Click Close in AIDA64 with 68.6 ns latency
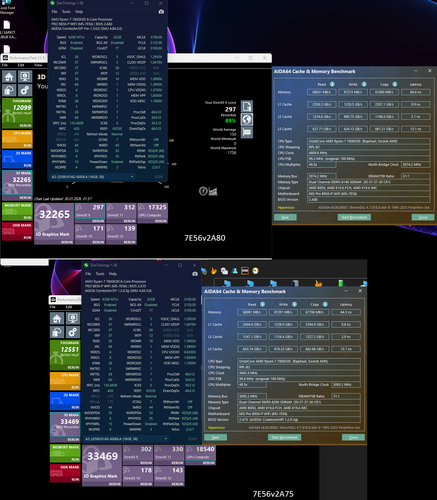 [423, 217]
